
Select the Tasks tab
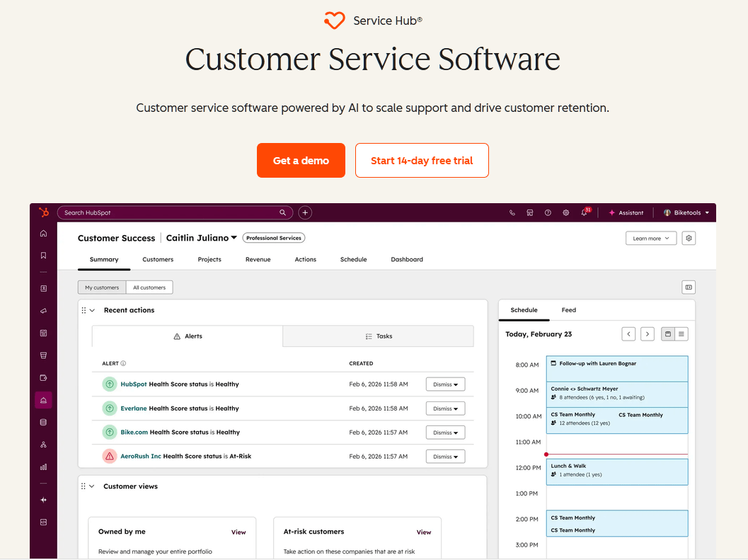tap(379, 336)
